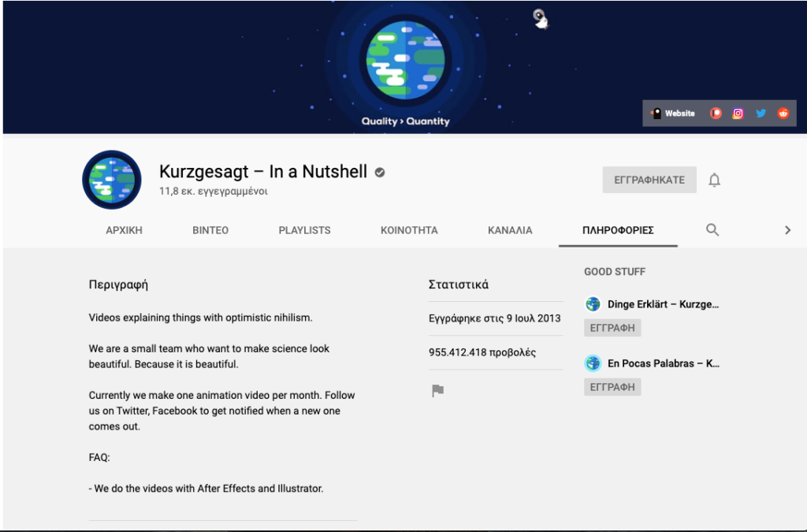
Task: Click the 11,8 εκ. εγγεγραμμένοι count
Action: click(x=214, y=191)
